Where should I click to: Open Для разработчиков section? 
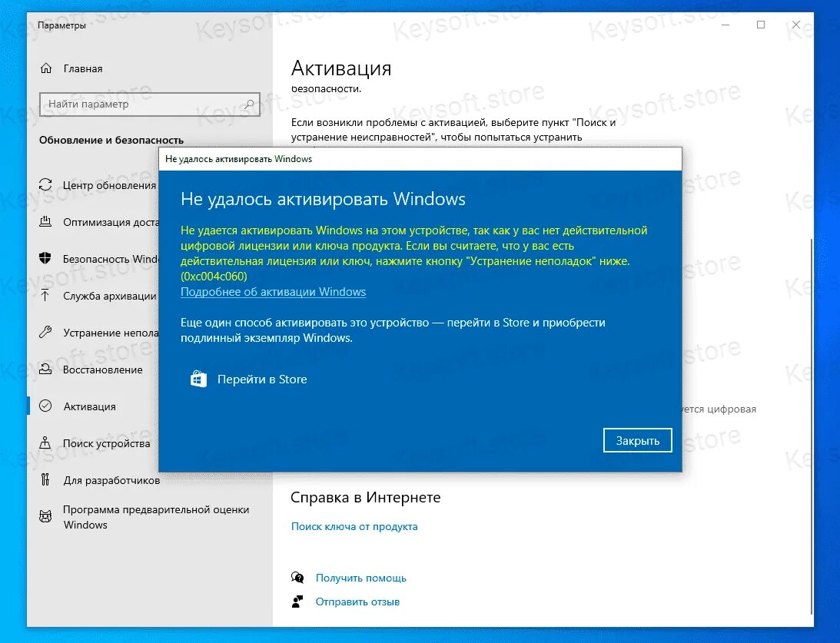pos(111,480)
